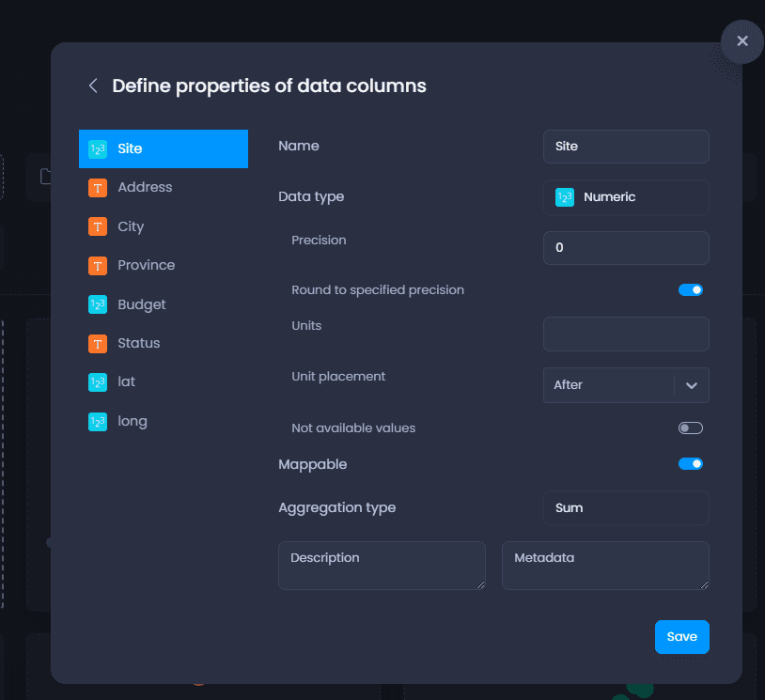Viewport: 765px width, 700px height.
Task: Click the text type icon next to Status
Action: coord(98,343)
